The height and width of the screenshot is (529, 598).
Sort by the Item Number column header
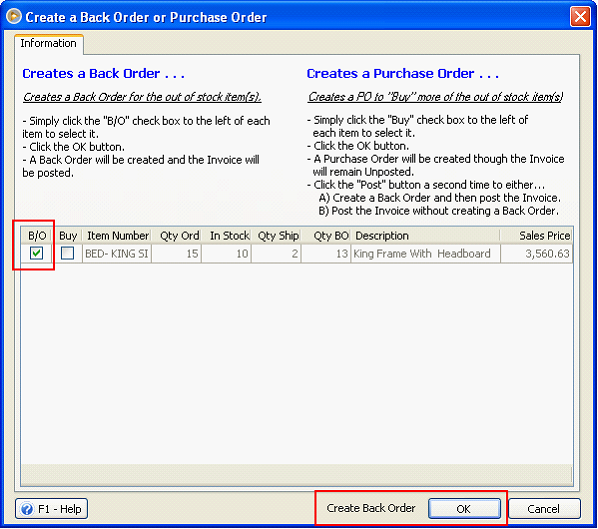(117, 236)
